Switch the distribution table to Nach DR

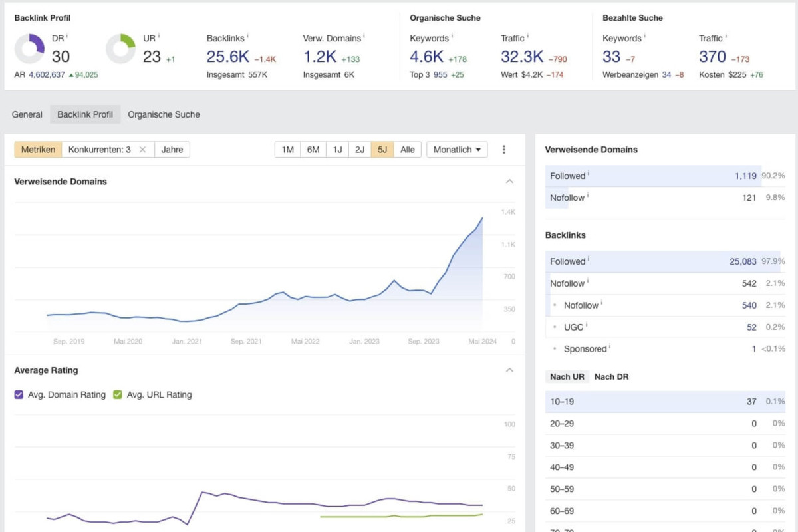click(x=611, y=376)
